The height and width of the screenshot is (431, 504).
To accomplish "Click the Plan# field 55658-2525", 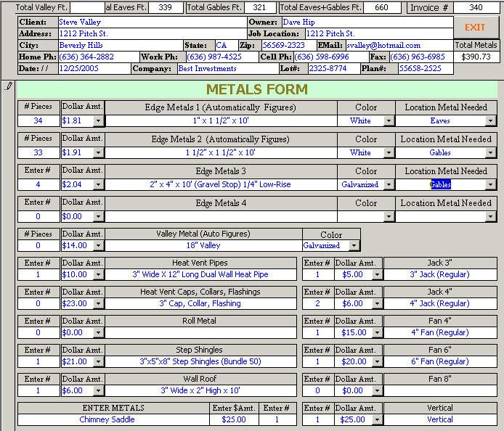I will click(x=426, y=68).
